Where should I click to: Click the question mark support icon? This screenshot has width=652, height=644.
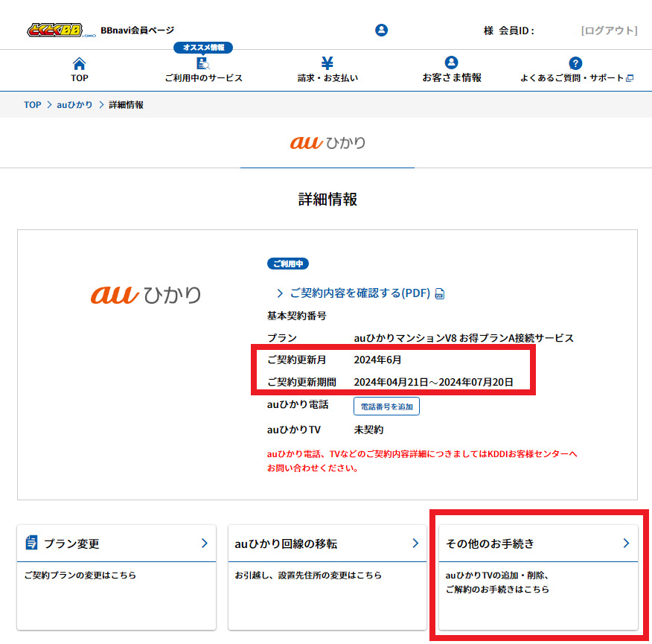point(575,63)
